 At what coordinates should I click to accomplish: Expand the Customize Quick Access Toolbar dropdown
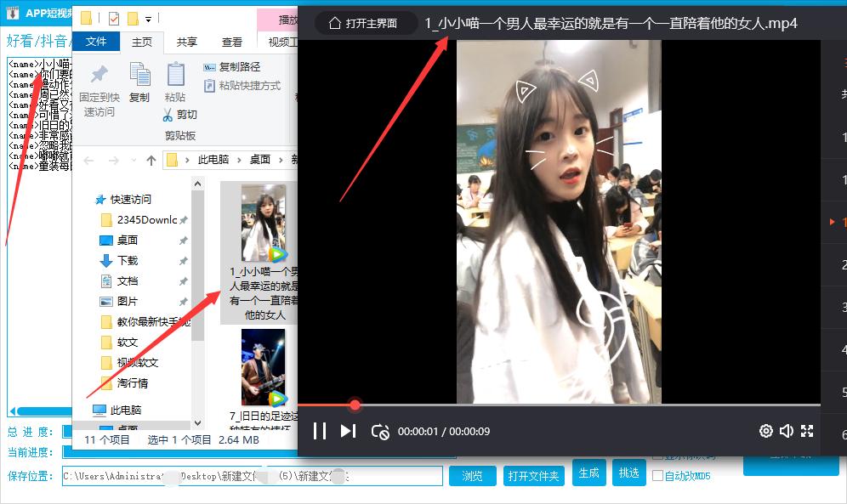[149, 20]
